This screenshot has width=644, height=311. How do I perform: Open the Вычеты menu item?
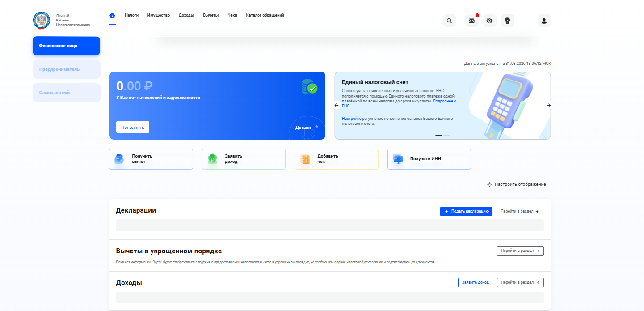[210, 15]
